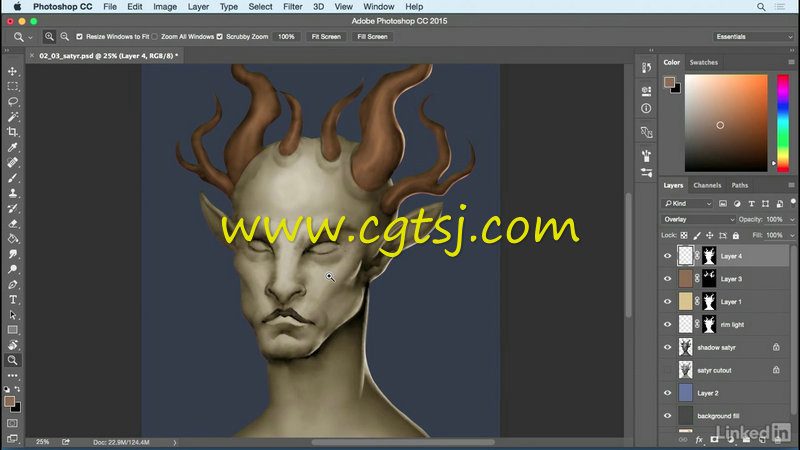
Task: Switch to the Swatches tab
Action: (x=704, y=62)
